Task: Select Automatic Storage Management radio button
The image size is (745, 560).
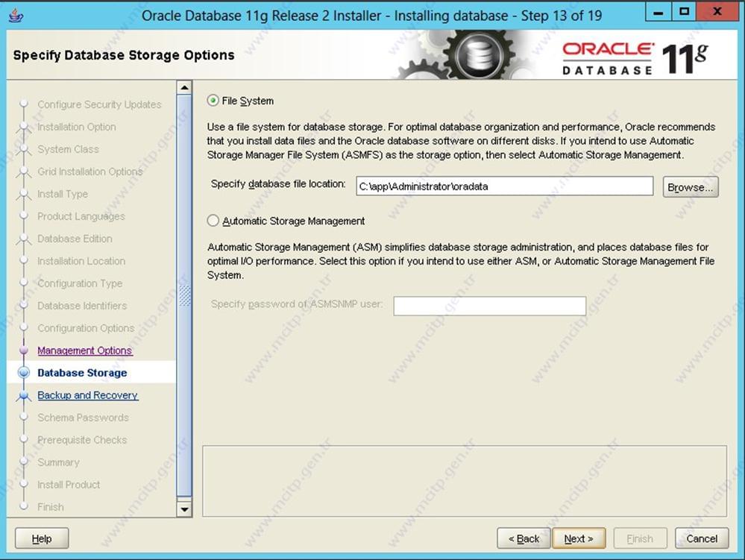Action: coord(213,221)
